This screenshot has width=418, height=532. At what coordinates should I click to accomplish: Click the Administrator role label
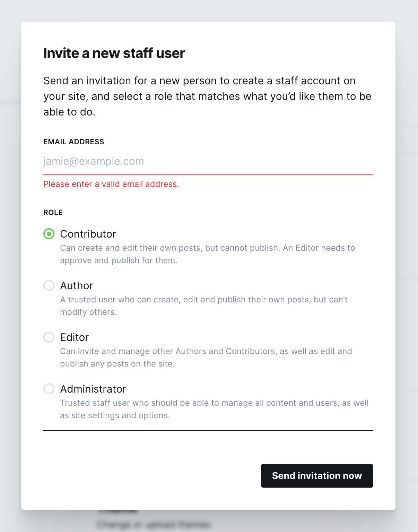coord(93,389)
